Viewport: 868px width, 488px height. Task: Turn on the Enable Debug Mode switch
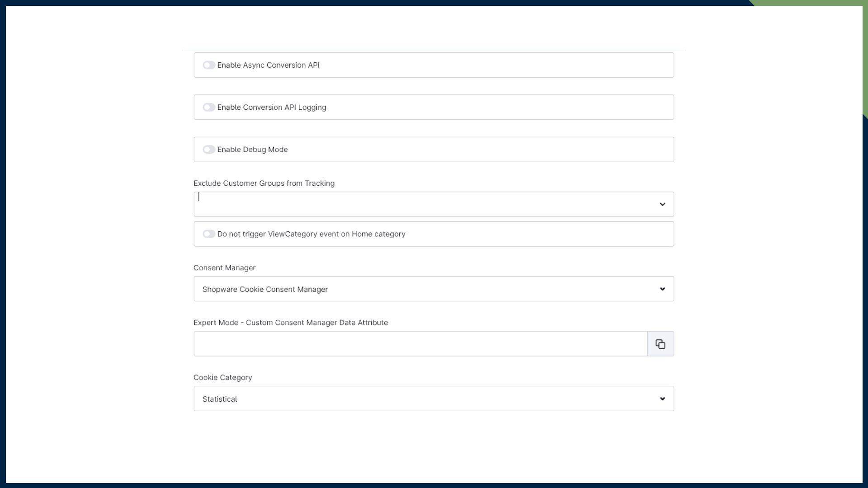(x=208, y=150)
